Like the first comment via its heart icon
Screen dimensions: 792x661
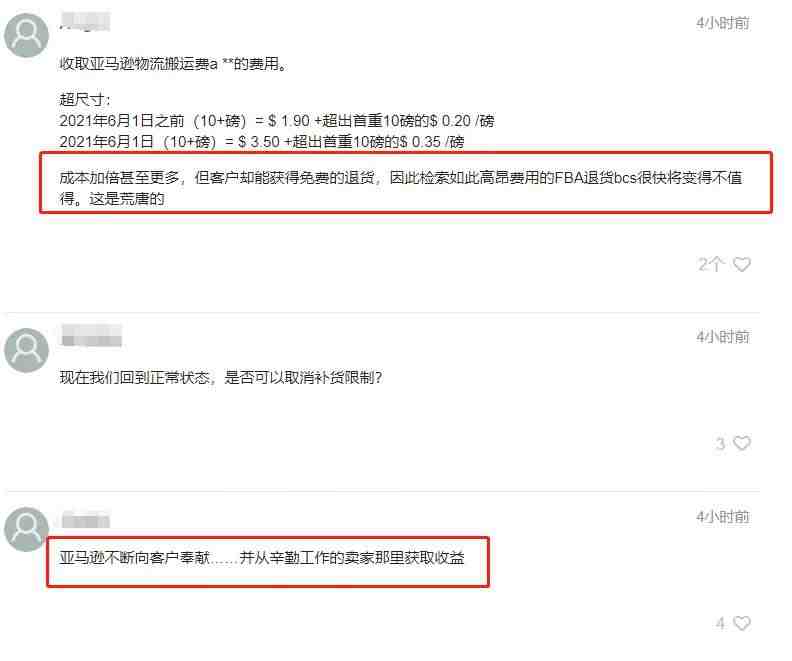[741, 264]
